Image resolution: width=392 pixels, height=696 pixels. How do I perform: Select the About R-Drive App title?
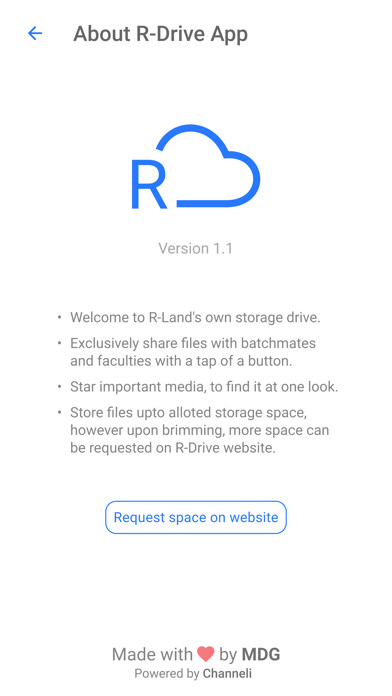pyautogui.click(x=160, y=34)
